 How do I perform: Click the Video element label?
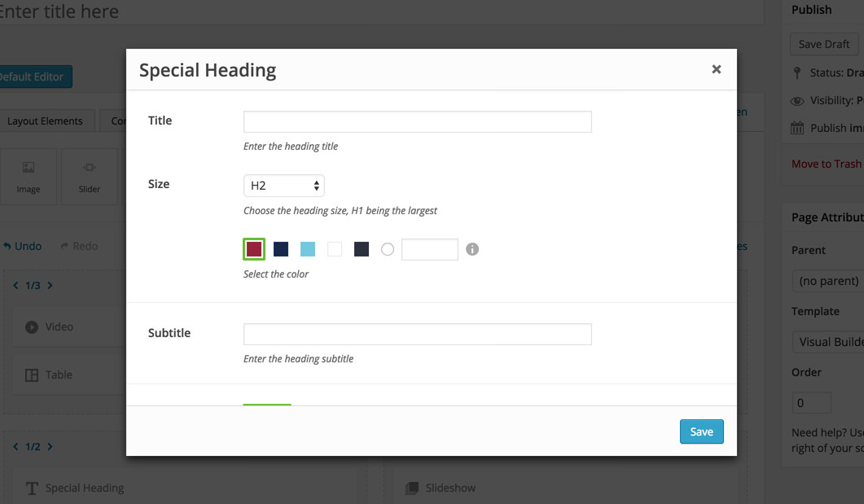pos(59,327)
